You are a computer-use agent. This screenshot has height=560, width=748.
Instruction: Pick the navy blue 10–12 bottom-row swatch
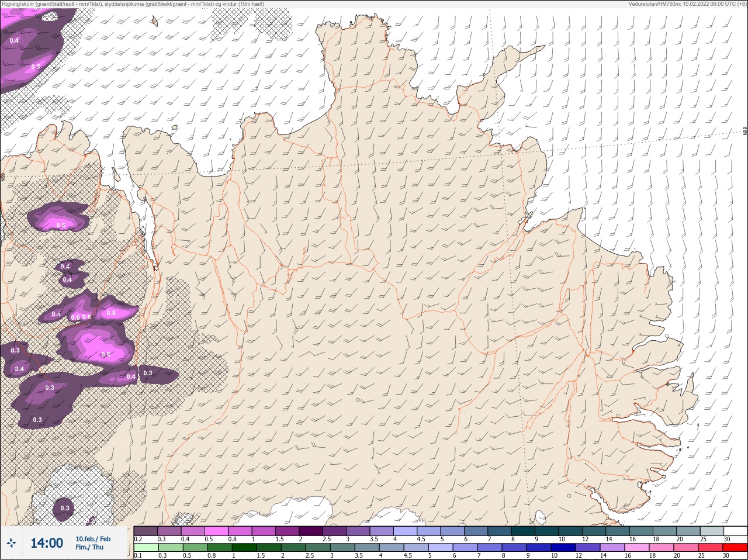point(564,548)
